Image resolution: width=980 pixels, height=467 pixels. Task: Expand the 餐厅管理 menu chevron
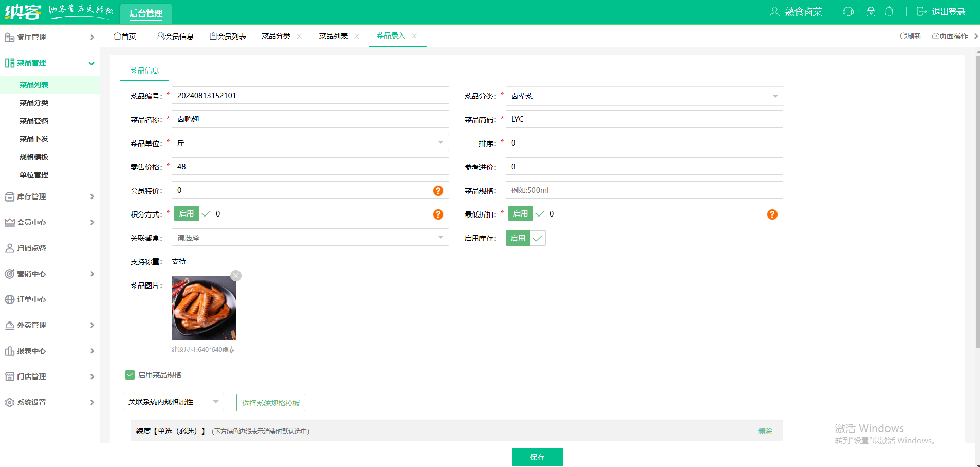92,37
